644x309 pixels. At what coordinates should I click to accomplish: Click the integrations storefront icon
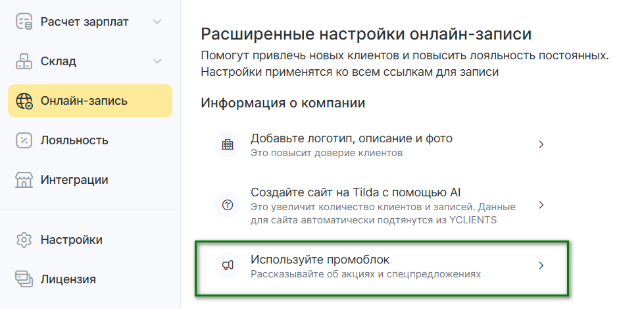point(24,180)
